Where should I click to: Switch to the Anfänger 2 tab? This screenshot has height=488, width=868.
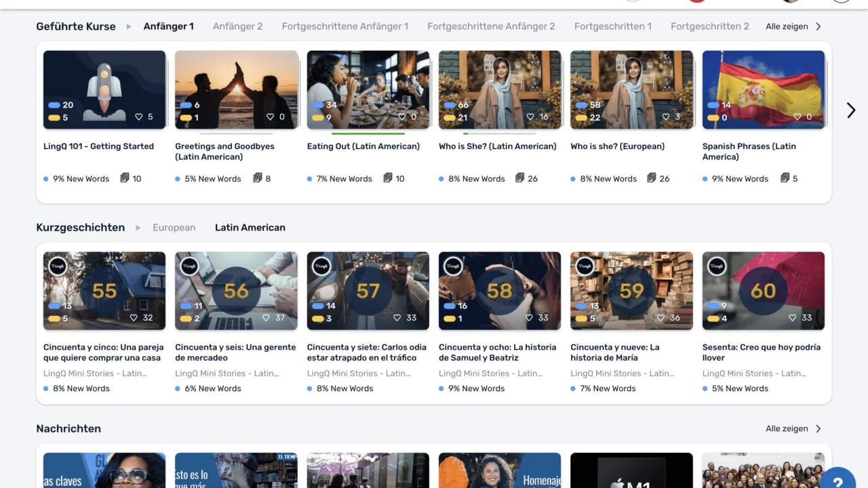[x=237, y=26]
